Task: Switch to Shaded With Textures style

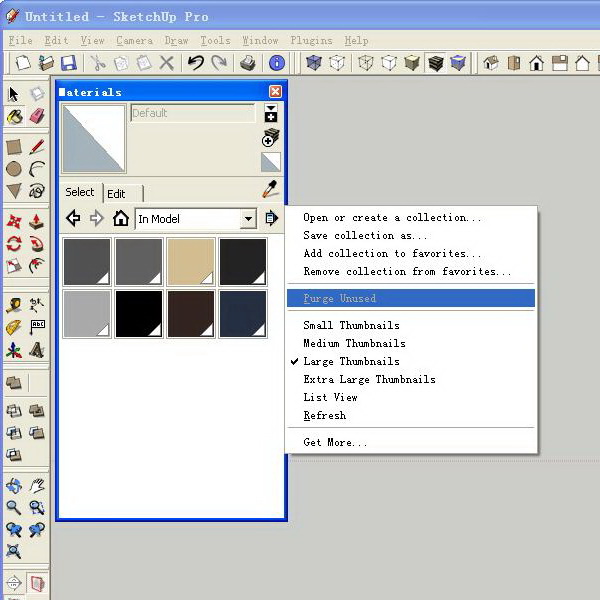Action: point(435,63)
